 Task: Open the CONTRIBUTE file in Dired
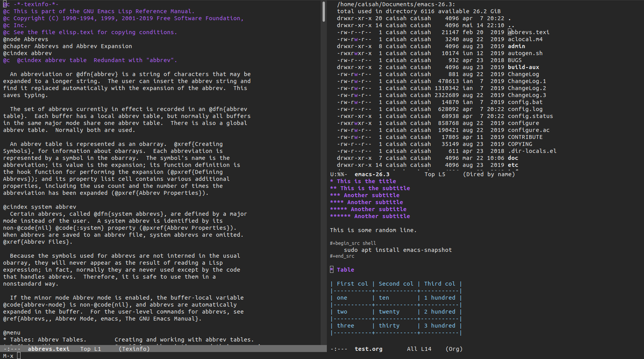pyautogui.click(x=525, y=137)
